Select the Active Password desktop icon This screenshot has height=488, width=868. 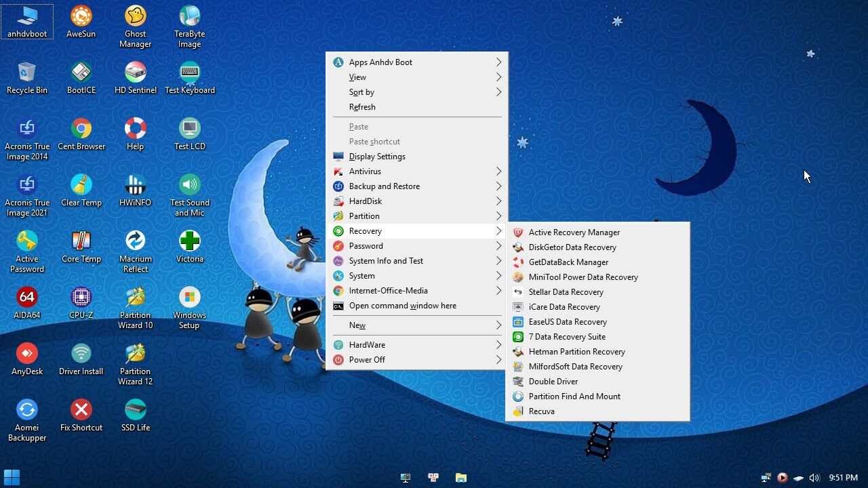coord(27,252)
